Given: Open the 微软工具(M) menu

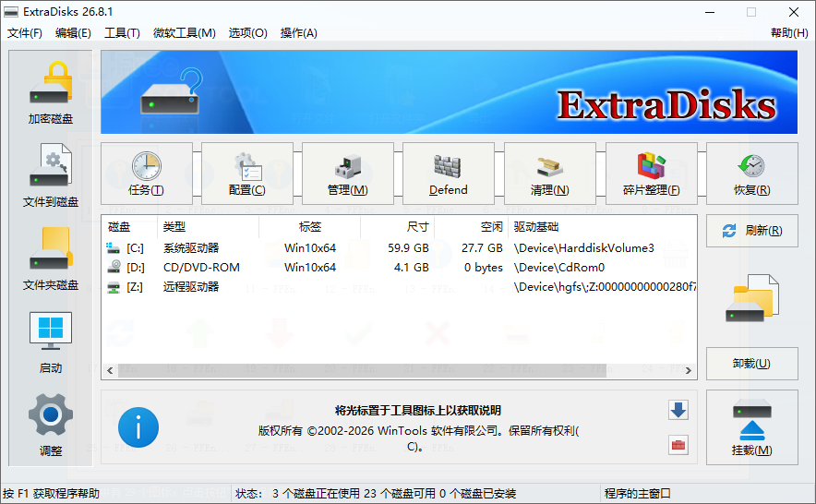Looking at the screenshot, I should (185, 33).
